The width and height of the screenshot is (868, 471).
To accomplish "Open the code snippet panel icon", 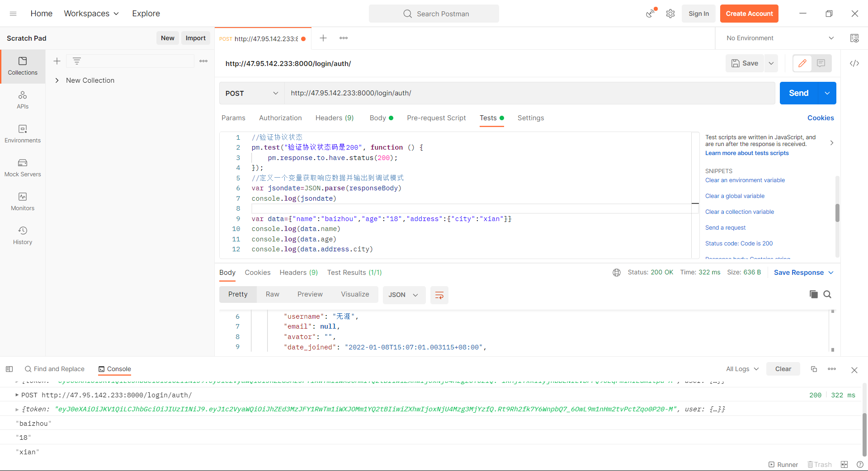I will [x=854, y=63].
